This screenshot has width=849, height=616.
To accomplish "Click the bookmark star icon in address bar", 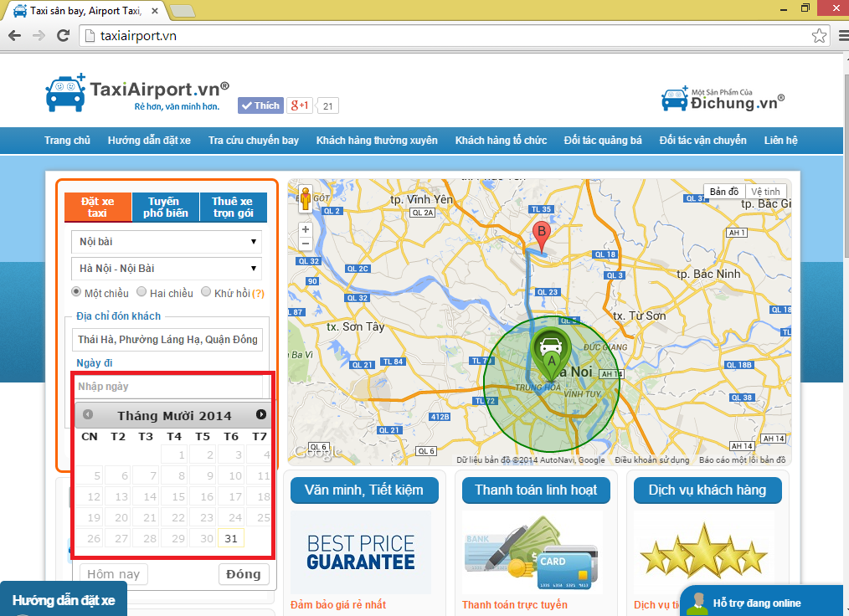I will pyautogui.click(x=819, y=36).
